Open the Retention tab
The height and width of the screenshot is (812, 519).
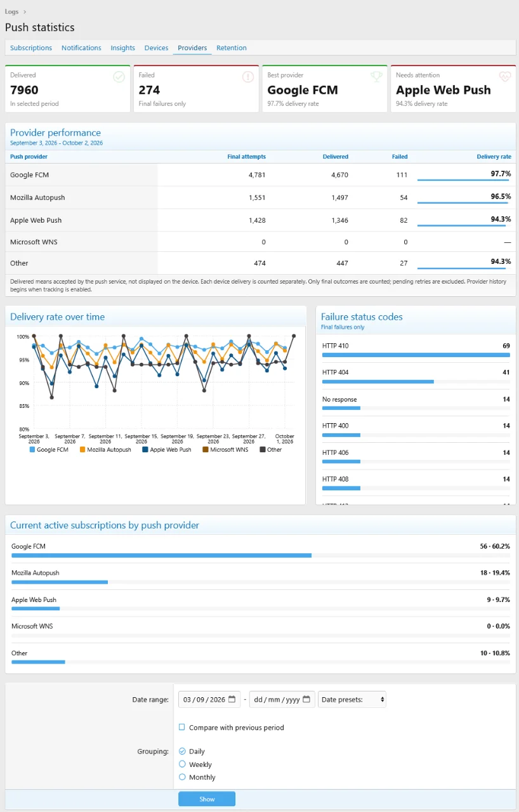(232, 48)
